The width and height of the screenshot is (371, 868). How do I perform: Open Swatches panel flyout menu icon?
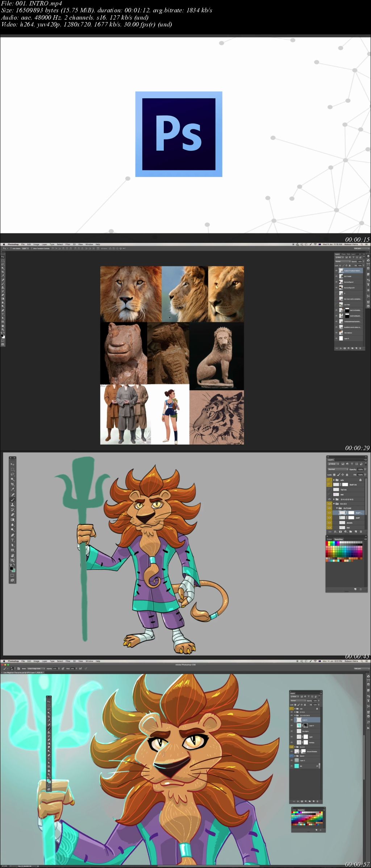pos(366,539)
